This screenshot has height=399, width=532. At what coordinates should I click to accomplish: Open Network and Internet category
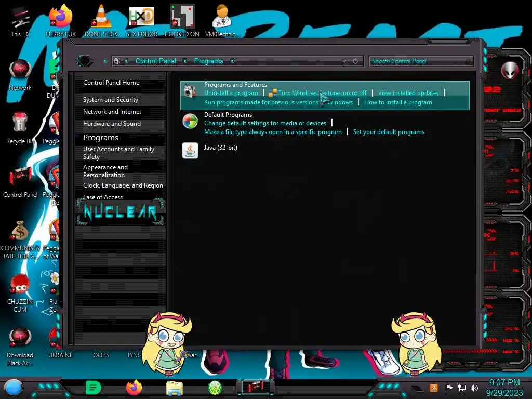click(112, 112)
